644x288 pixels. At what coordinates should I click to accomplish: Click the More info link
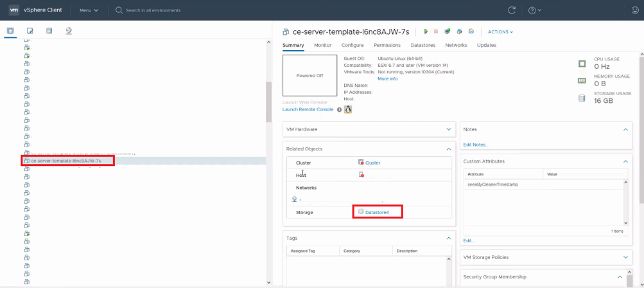[388, 78]
